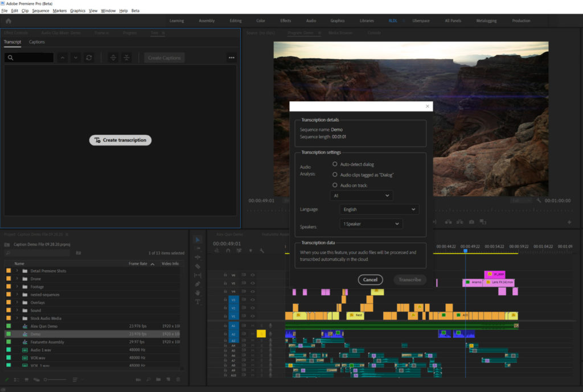Expand the Footage bin
The height and width of the screenshot is (392, 583).
pos(17,287)
